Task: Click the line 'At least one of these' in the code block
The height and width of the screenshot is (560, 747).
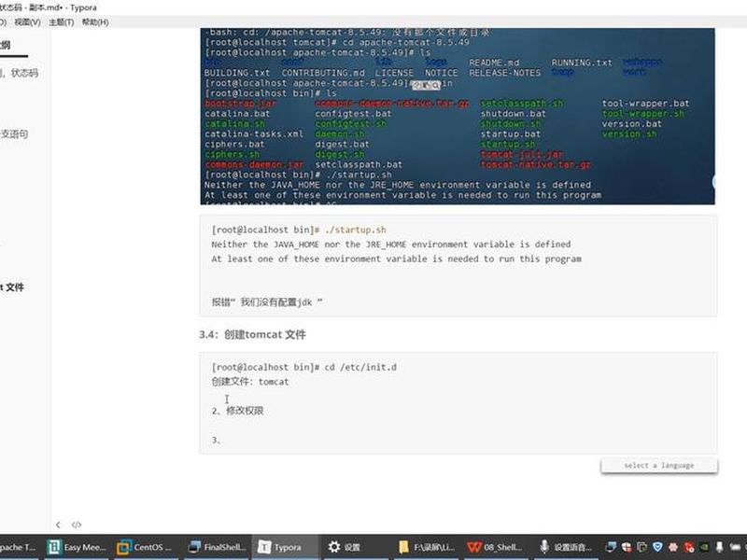Action: (396, 259)
